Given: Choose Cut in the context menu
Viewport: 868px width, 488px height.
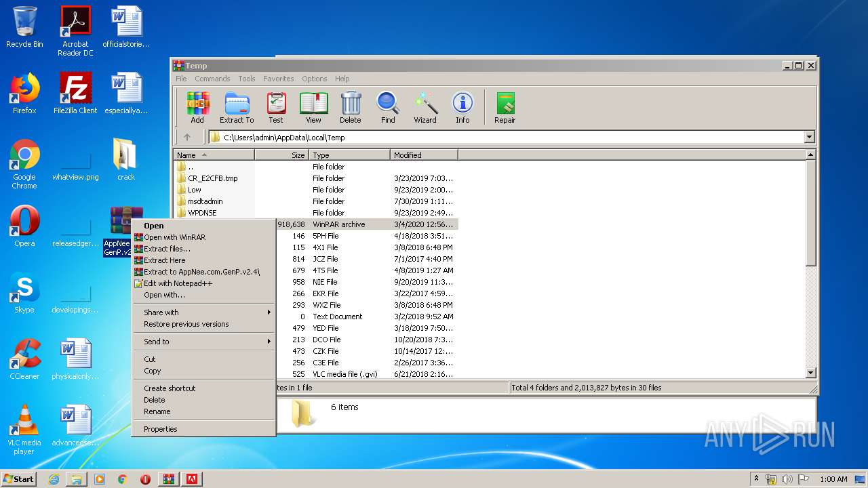Looking at the screenshot, I should [203, 359].
